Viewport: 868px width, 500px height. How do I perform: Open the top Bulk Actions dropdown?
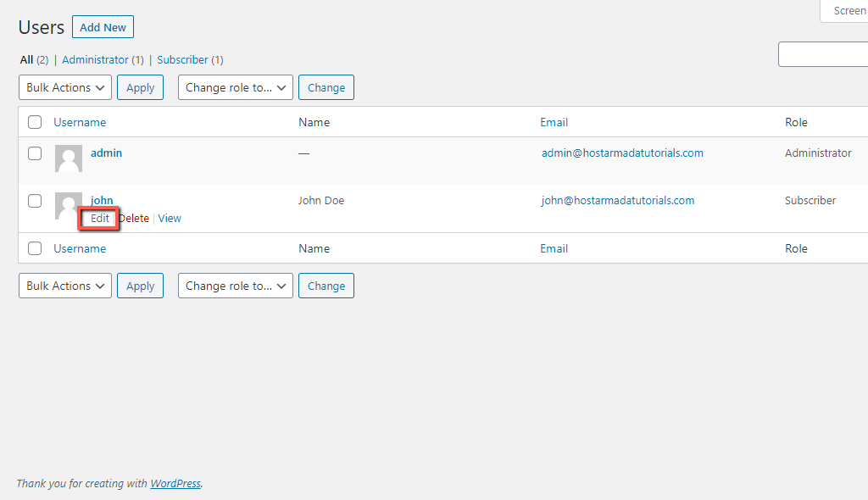65,87
